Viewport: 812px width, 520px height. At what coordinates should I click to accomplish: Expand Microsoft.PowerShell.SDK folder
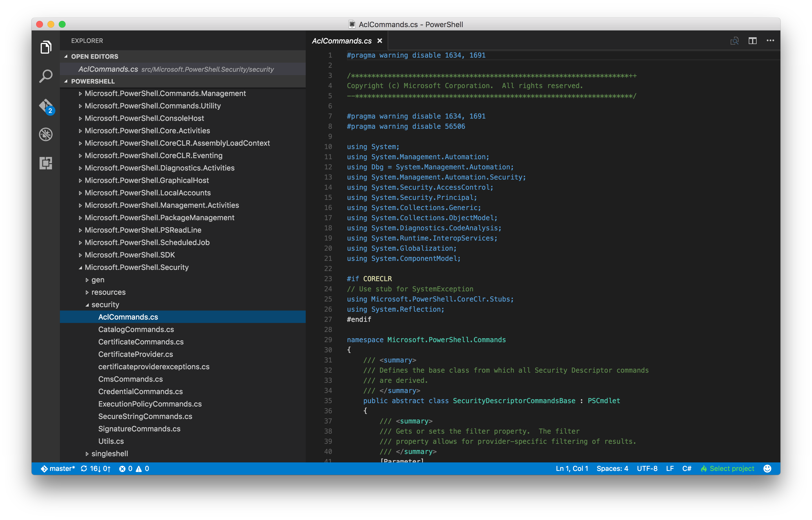(183, 255)
